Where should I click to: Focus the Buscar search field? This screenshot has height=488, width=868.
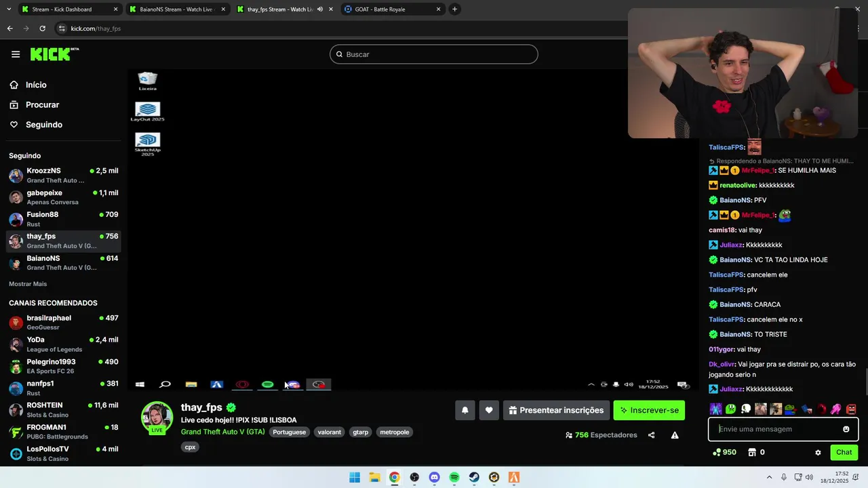point(434,54)
